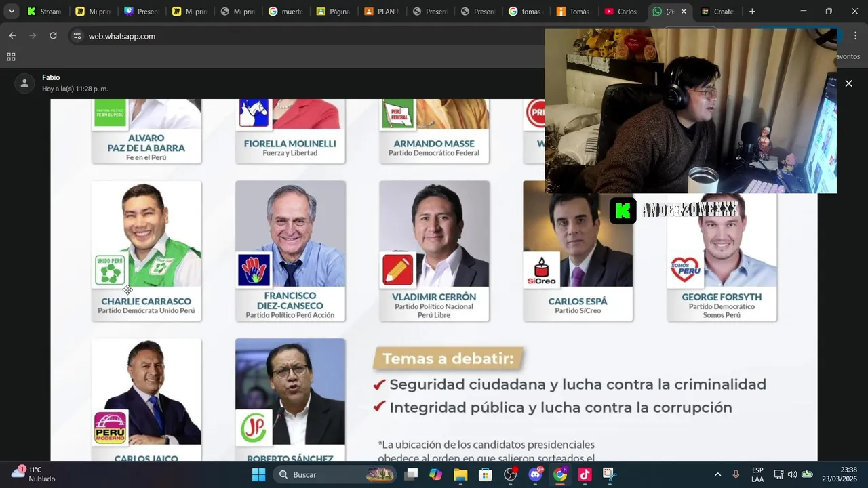Click the 'FIORELLA MOLINELLI' name text

[290, 144]
